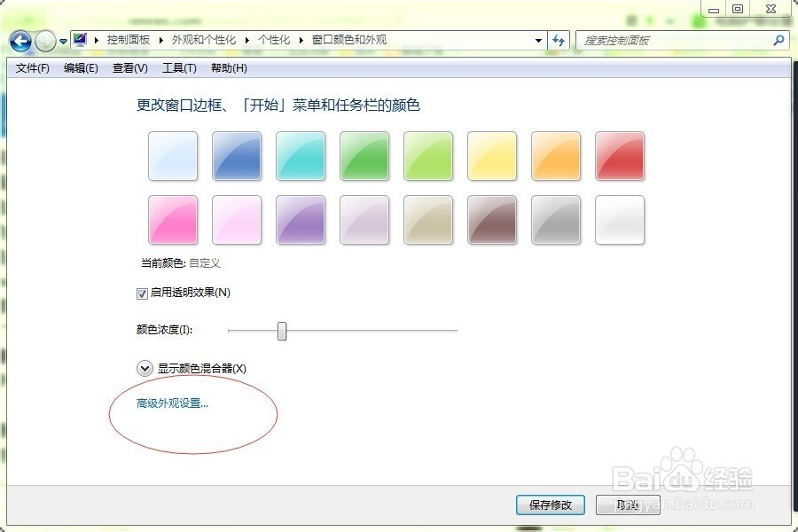Viewport: 798px width, 532px height.
Task: Select the pale sky-blue color swatch
Action: click(x=173, y=156)
